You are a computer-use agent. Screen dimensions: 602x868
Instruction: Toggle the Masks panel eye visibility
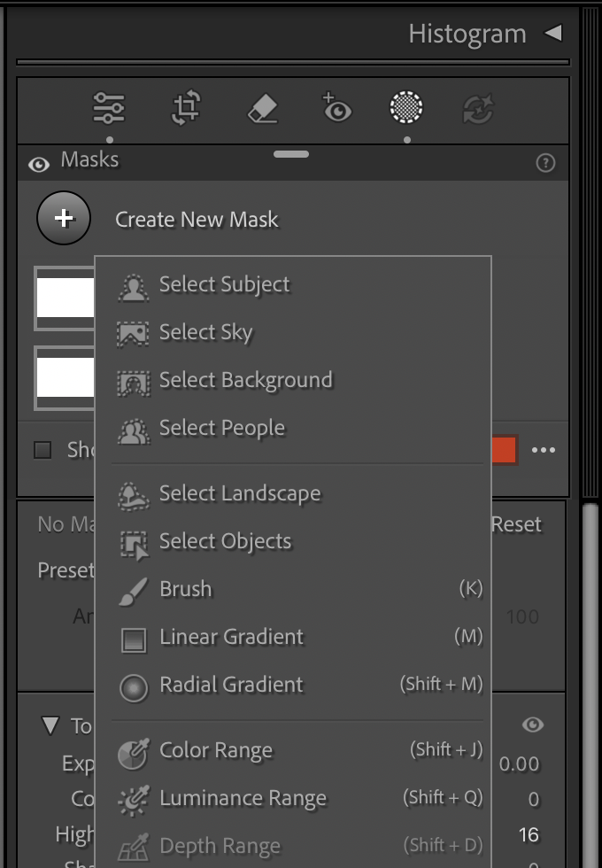pos(39,164)
